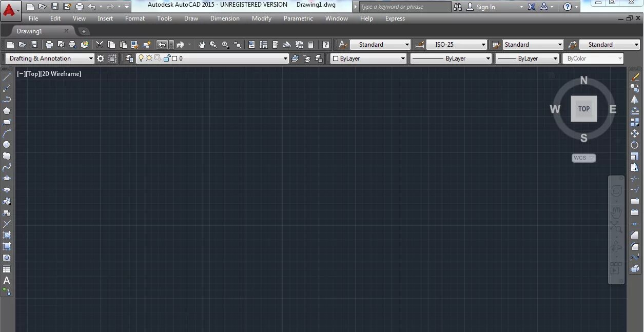Viewport: 644px width, 332px height.
Task: Open the Workspace 'Drafting & Annotation' dropdown
Action: pyautogui.click(x=50, y=58)
